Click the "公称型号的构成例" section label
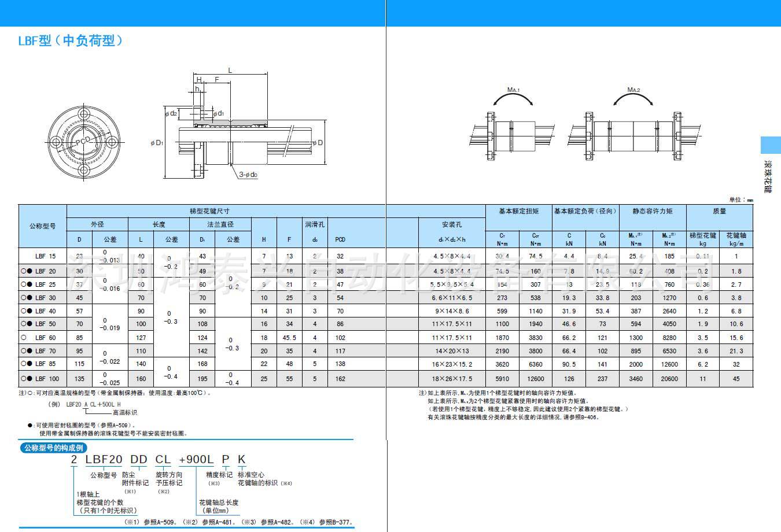781x532 pixels. 54,448
